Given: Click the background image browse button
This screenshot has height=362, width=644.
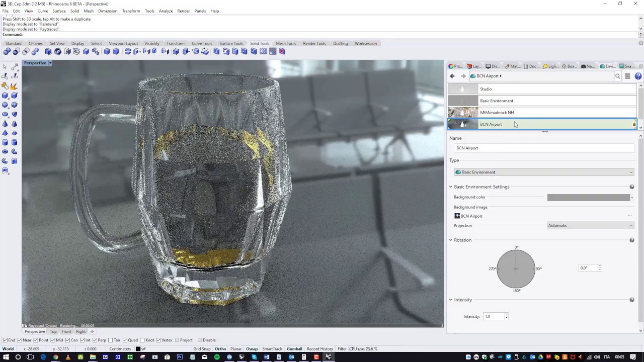Looking at the screenshot, I should 629,216.
